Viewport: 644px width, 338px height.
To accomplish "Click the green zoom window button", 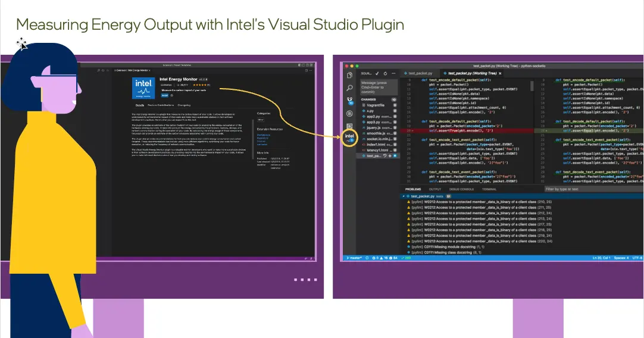I will click(x=357, y=65).
